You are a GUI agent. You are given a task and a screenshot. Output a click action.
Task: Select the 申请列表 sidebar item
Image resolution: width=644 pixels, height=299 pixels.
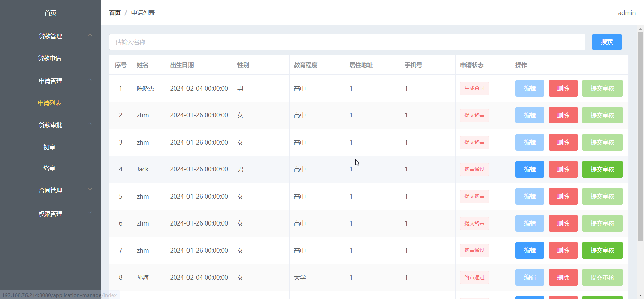pyautogui.click(x=49, y=103)
